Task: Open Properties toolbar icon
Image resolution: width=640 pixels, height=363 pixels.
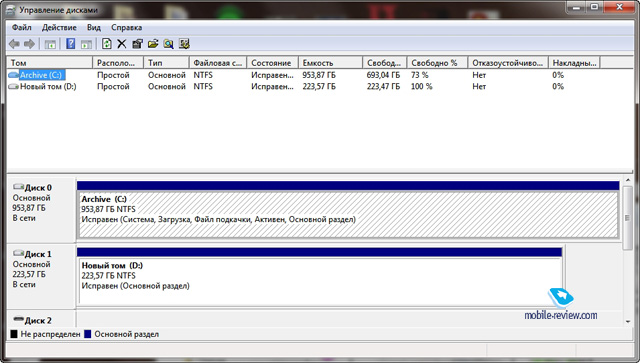Action: pos(137,44)
